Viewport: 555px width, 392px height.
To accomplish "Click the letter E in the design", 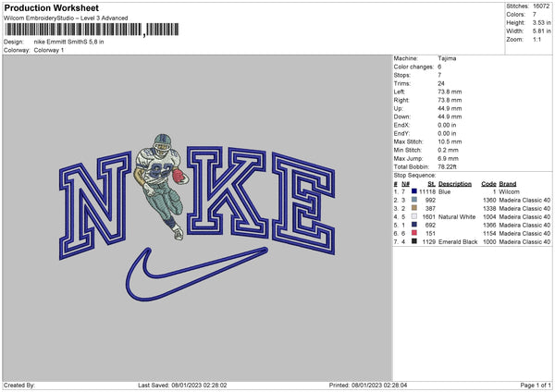I will 303,203.
